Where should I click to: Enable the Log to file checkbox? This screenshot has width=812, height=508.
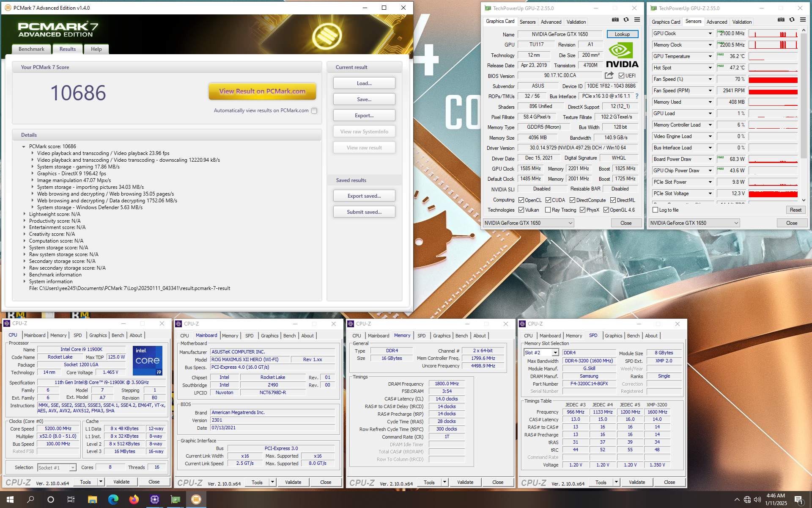[x=656, y=210]
